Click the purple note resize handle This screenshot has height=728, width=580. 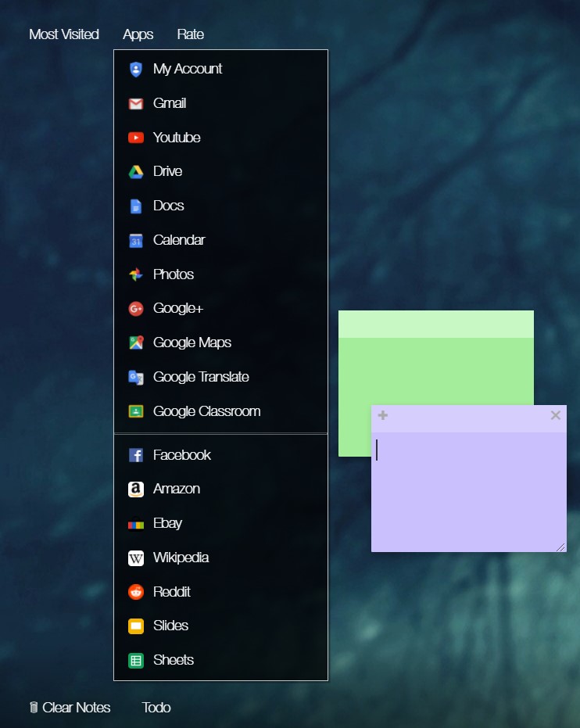point(561,547)
